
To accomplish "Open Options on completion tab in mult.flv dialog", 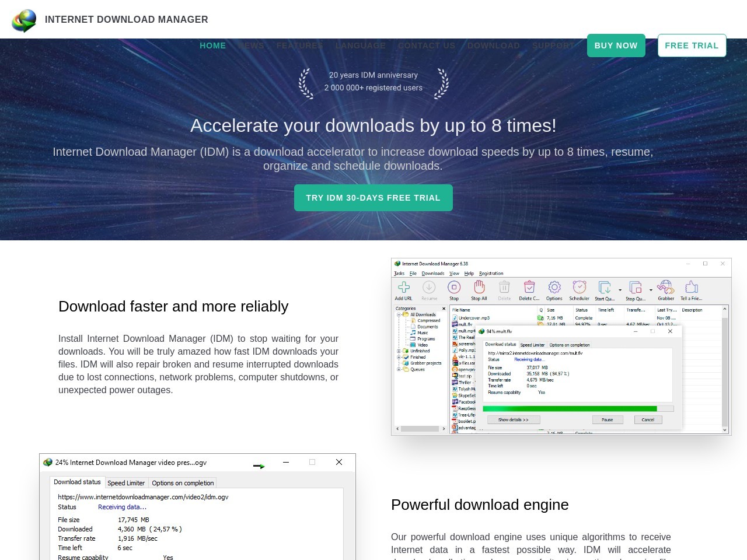I will tap(570, 345).
